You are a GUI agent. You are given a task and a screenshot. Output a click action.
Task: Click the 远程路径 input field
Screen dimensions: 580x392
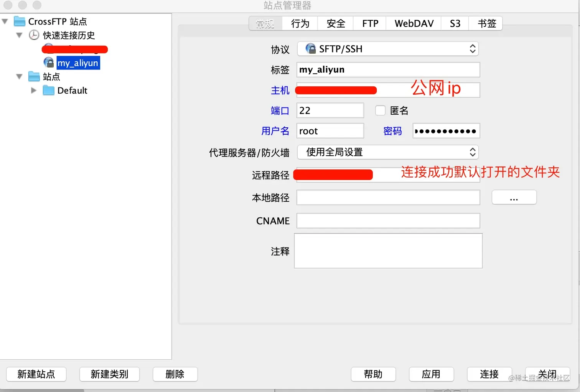[388, 175]
